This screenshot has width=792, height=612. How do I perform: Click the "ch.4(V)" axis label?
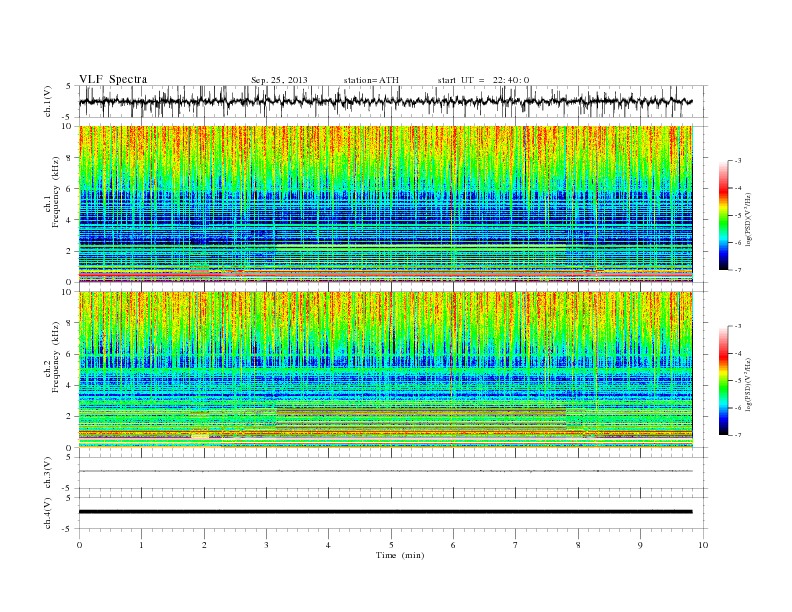tap(48, 513)
